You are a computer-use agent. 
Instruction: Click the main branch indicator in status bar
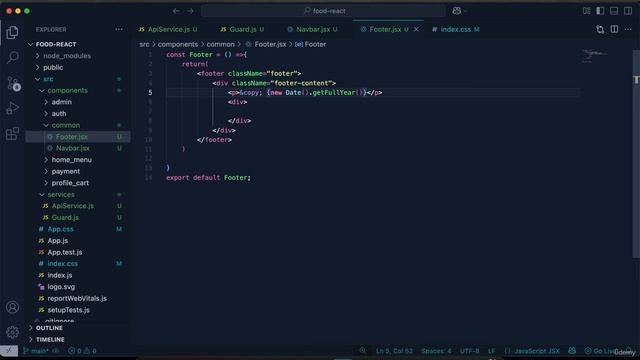coord(36,351)
